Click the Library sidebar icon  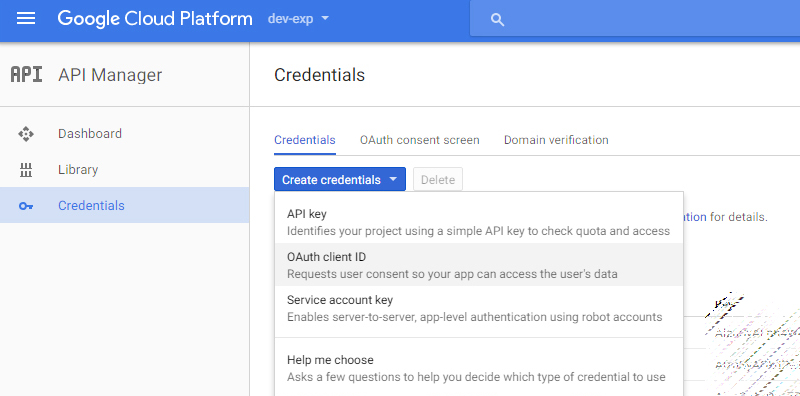tap(26, 170)
